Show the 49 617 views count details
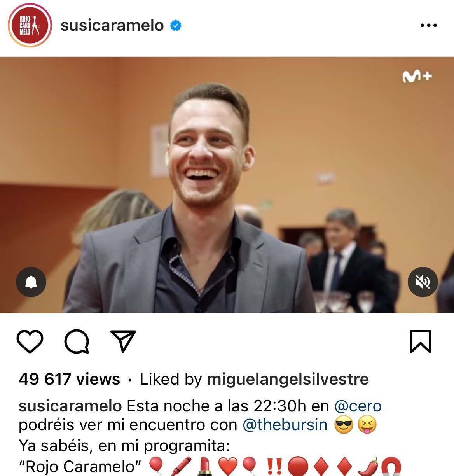 coord(70,379)
